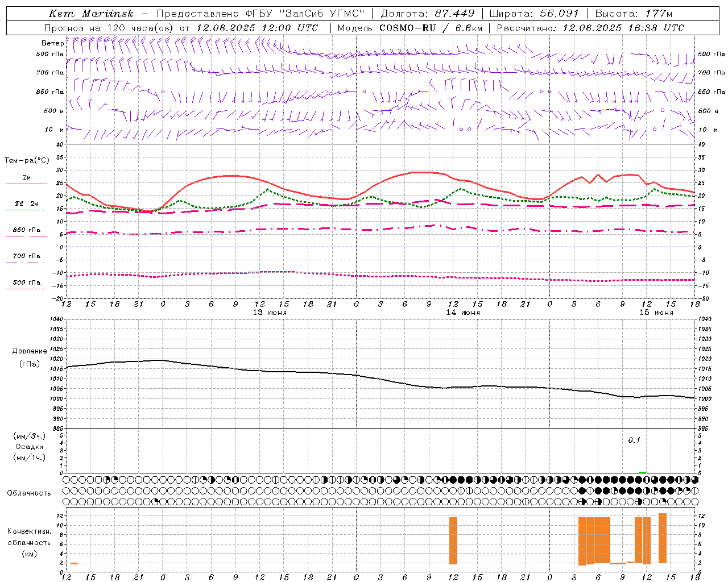Screen dimensions: 728x582
Task: Click the Модель COSMO-RU / 6.6км label
Action: 410,28
